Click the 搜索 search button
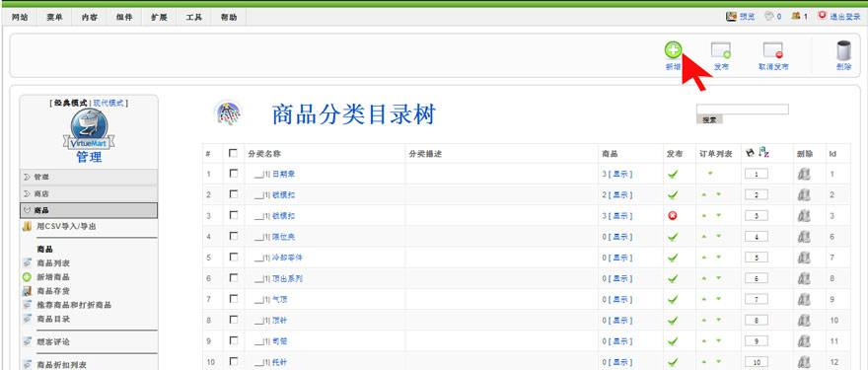868x370 pixels. (x=709, y=119)
